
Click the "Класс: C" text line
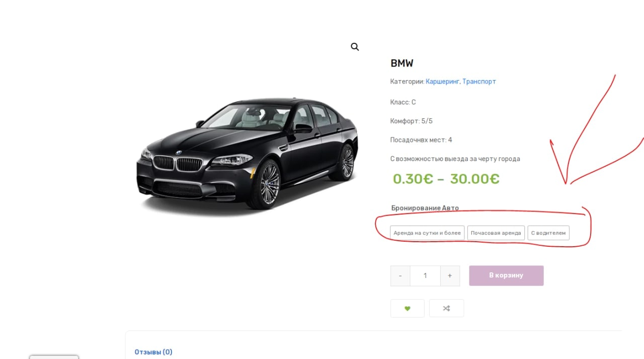[403, 102]
